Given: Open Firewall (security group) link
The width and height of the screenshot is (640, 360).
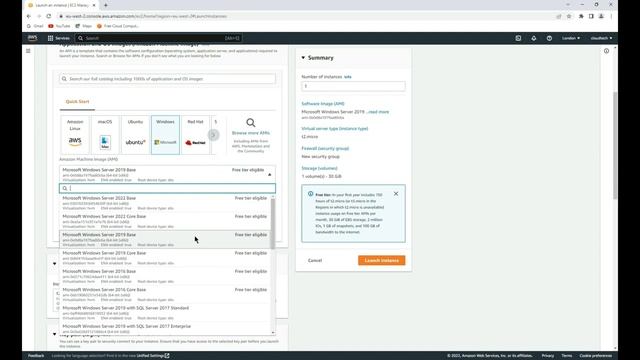Looking at the screenshot, I should pos(325,148).
